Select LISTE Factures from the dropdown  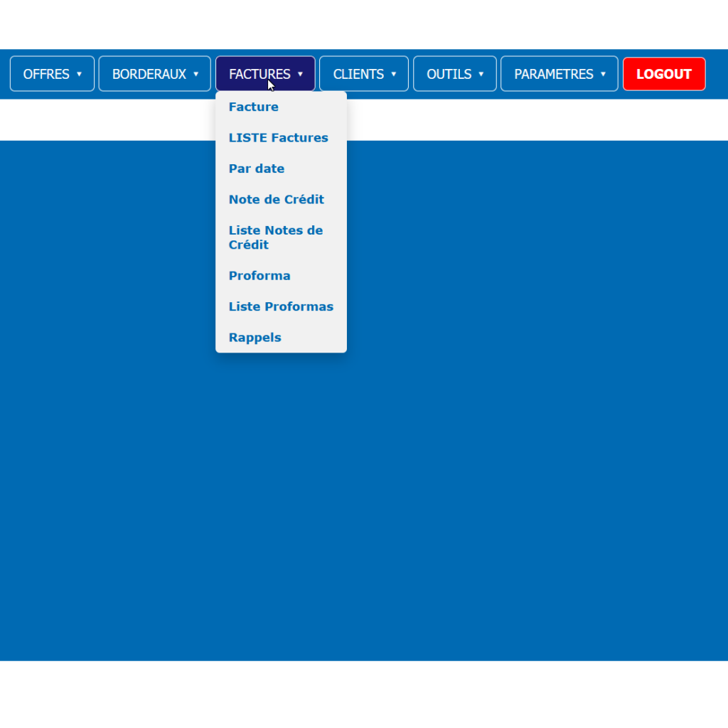coord(278,138)
